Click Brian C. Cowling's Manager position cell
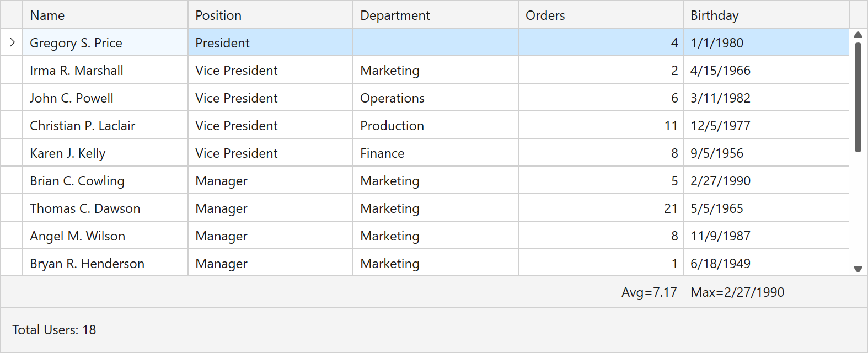The image size is (868, 353). tap(222, 181)
